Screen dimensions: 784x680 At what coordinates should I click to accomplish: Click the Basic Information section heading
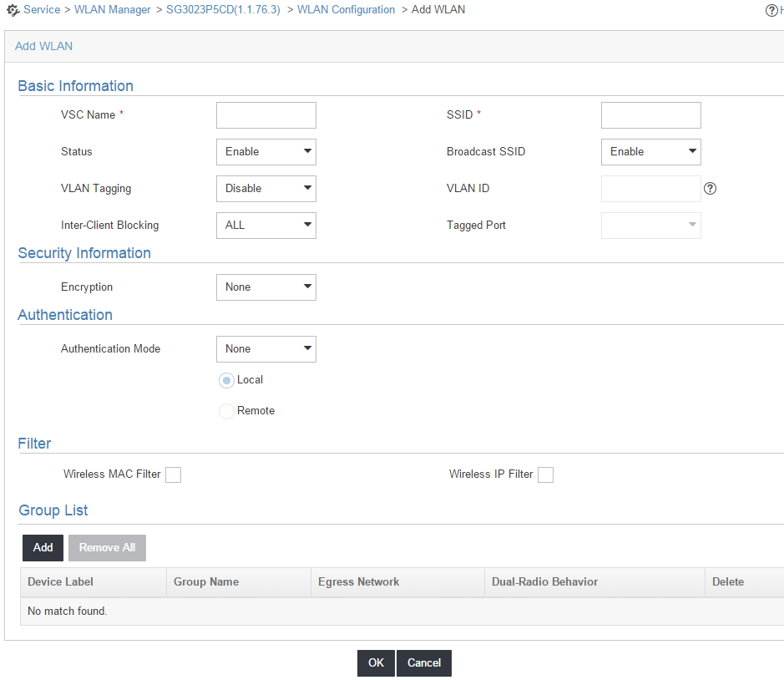pyautogui.click(x=75, y=86)
